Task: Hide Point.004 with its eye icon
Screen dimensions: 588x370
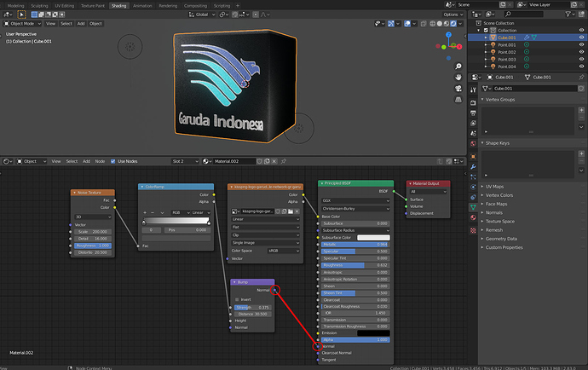Action: tap(581, 66)
